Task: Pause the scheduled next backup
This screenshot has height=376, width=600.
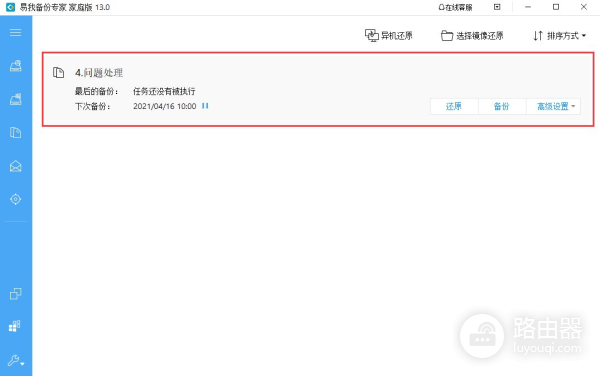Action: click(205, 106)
